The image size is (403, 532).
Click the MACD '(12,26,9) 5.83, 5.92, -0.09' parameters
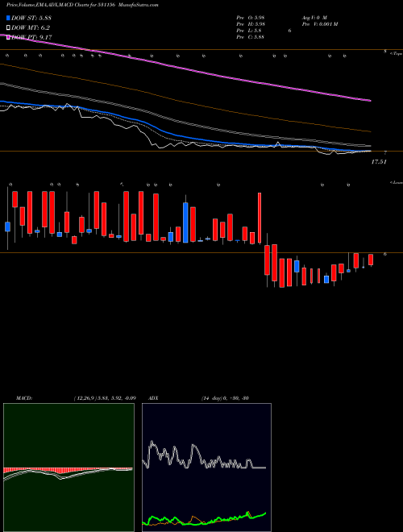[x=105, y=398]
